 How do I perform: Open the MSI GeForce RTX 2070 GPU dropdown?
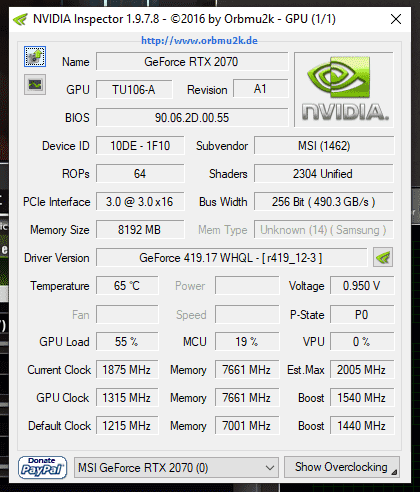[176, 468]
